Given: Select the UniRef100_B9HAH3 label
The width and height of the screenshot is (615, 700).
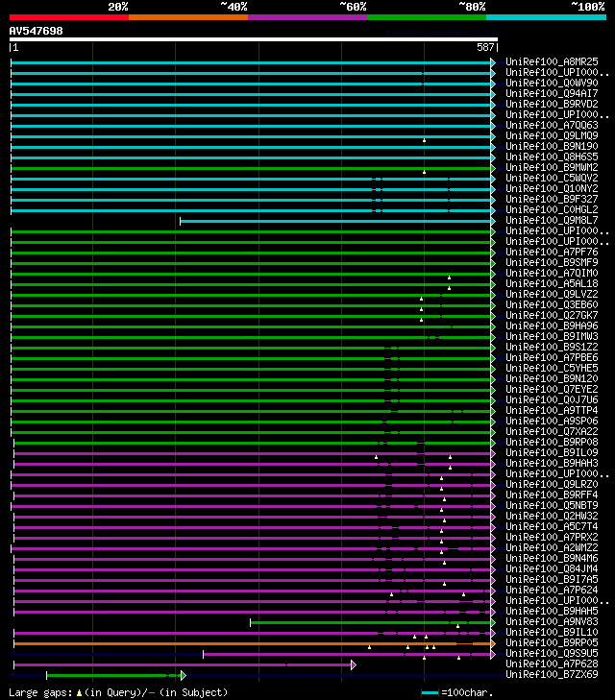Looking at the screenshot, I should [552, 464].
